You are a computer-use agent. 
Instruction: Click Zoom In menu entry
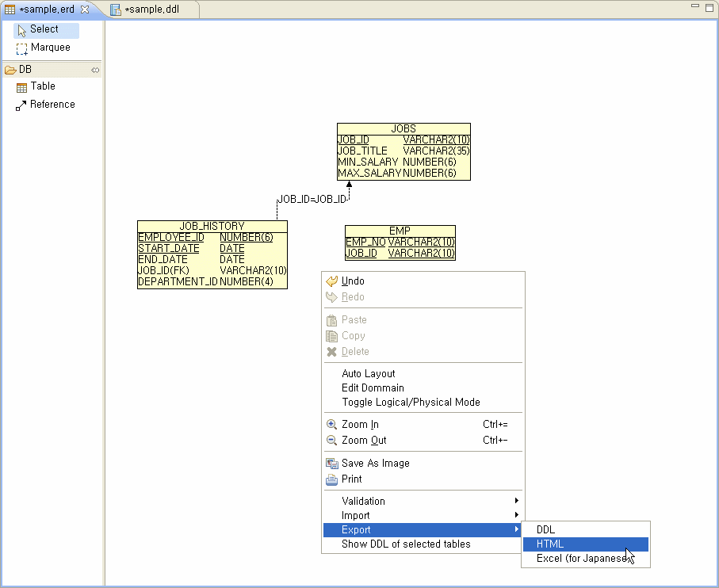[360, 425]
